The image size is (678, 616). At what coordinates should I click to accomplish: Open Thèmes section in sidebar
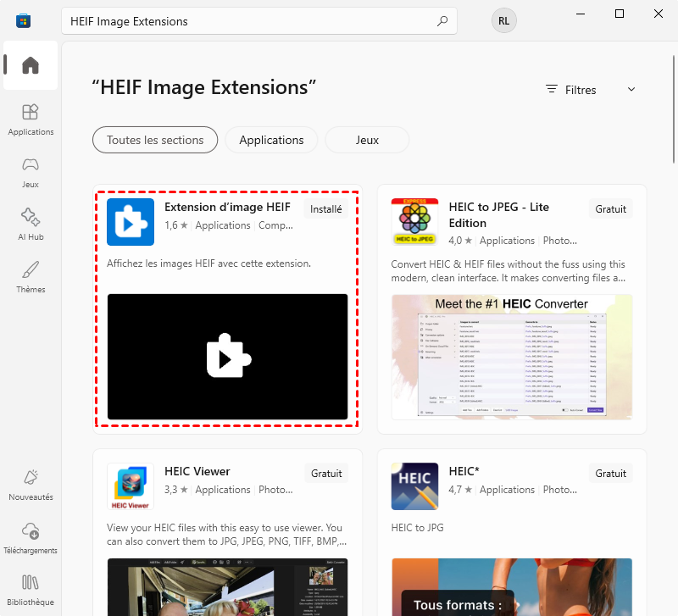click(x=31, y=277)
